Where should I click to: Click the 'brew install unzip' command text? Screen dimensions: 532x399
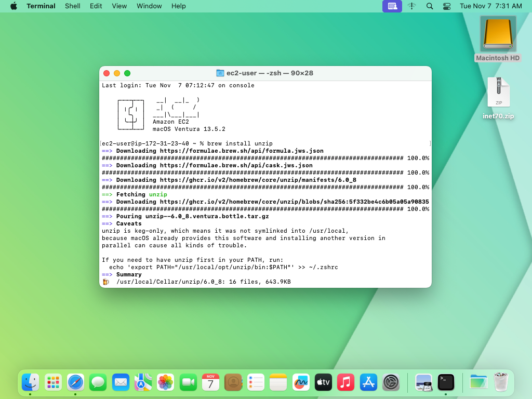(240, 143)
